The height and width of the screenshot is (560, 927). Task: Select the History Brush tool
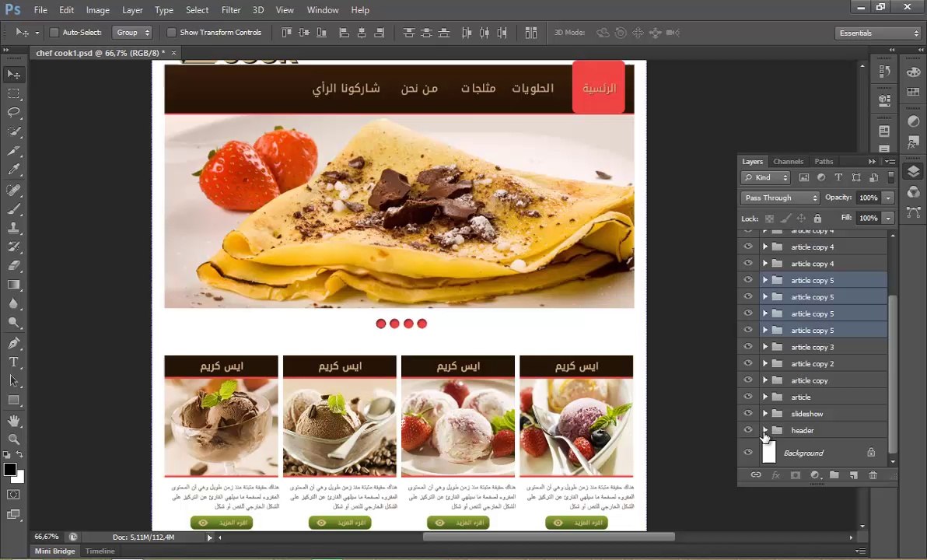[13, 247]
